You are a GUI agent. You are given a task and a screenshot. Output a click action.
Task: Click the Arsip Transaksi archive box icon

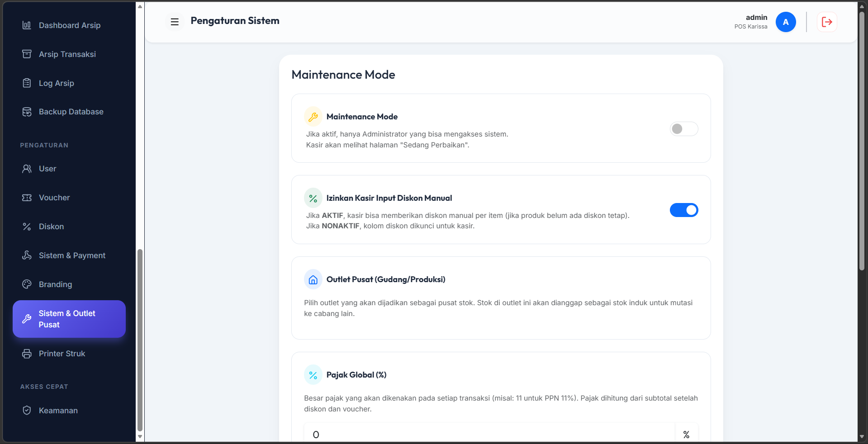coord(27,54)
